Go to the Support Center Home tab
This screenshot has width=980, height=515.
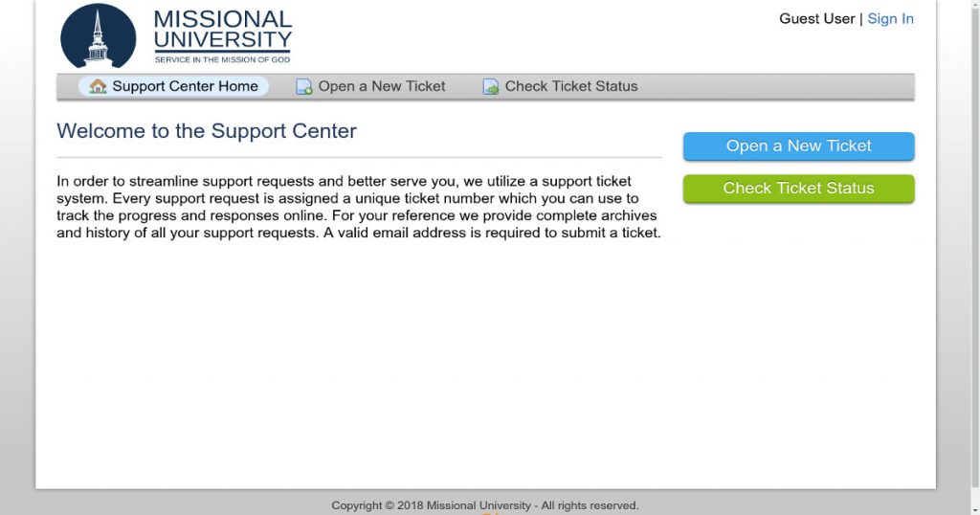pos(174,86)
